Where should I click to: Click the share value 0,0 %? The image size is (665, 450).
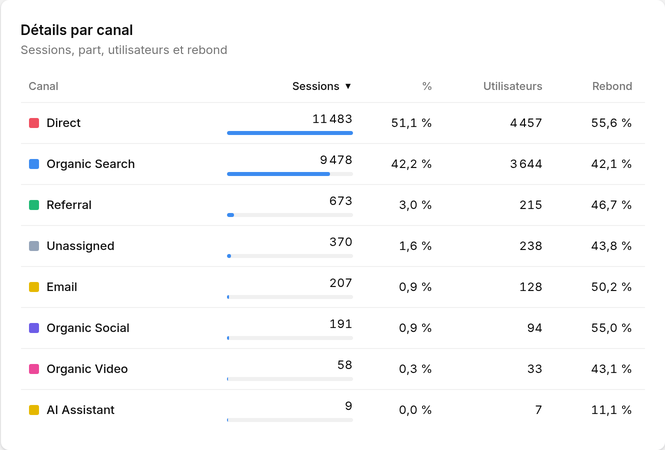[x=415, y=410]
